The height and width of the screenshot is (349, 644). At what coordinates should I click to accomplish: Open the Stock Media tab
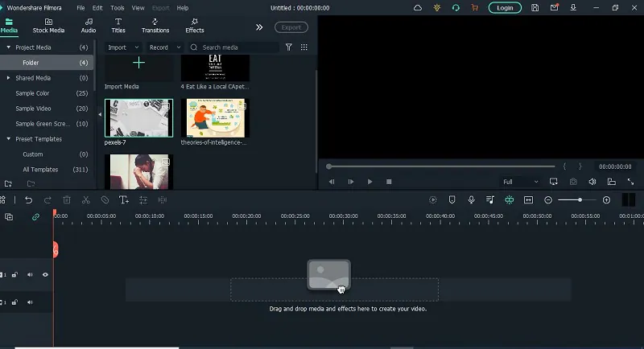point(48,26)
